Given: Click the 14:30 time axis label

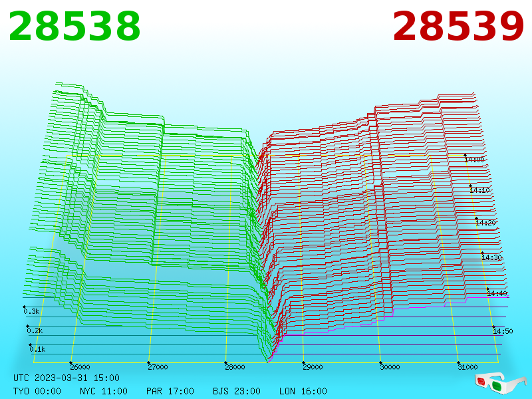Looking at the screenshot, I should click(491, 257).
